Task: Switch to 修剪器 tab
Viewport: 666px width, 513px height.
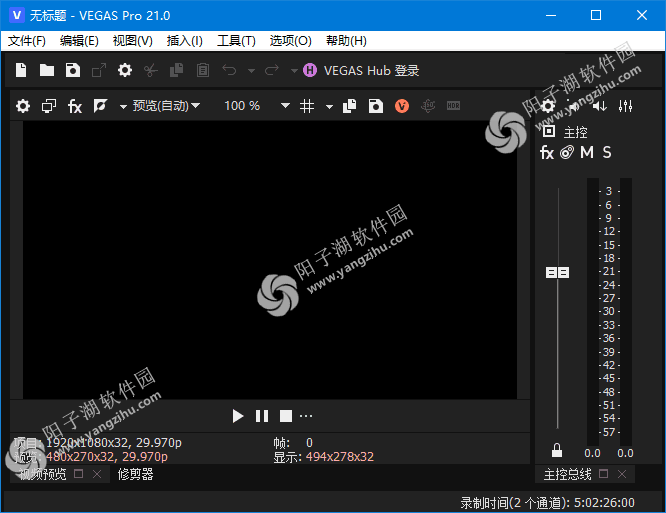Action: pos(135,474)
